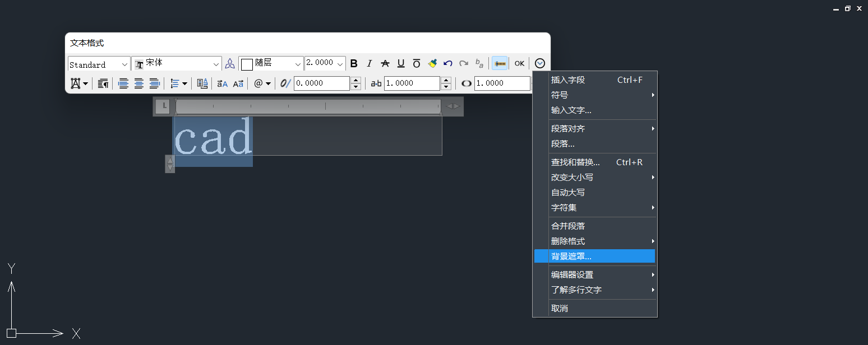
Task: Click the oblique angle 0.0000 field
Action: tap(322, 83)
